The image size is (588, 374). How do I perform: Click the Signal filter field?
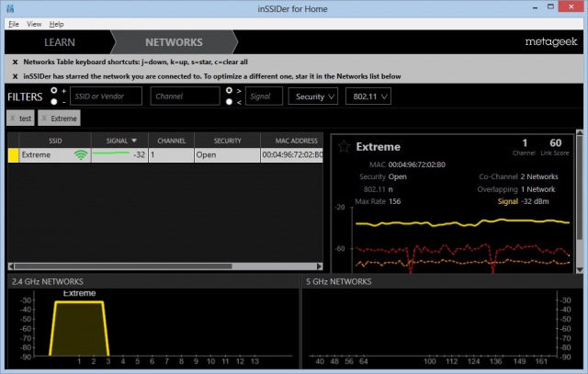coord(264,96)
